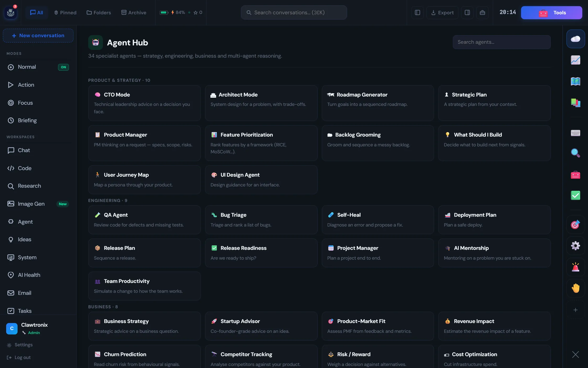Image resolution: width=588 pixels, height=368 pixels.
Task: Open the Archive tab
Action: coord(134,12)
